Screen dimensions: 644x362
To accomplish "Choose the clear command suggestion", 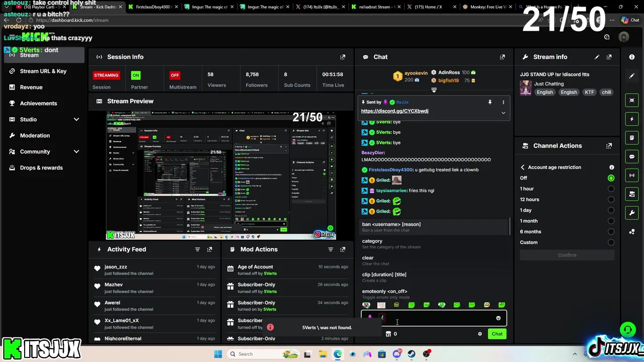I will (x=434, y=260).
